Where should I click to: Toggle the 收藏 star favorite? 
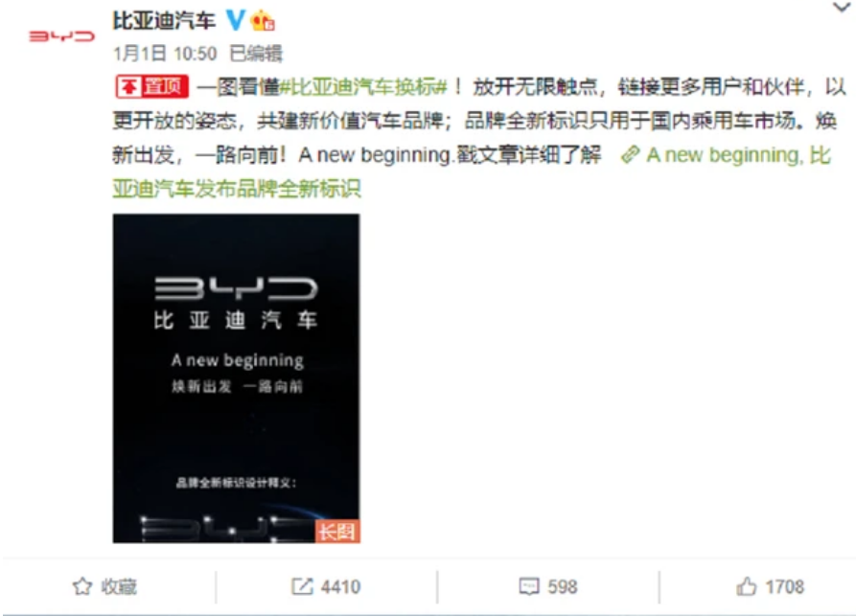point(104,586)
